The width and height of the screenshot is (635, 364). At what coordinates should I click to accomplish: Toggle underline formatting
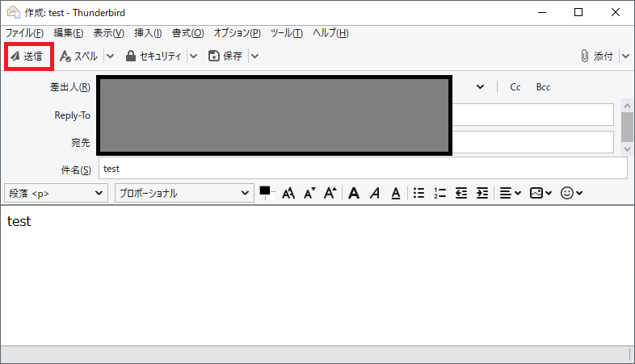pos(396,194)
